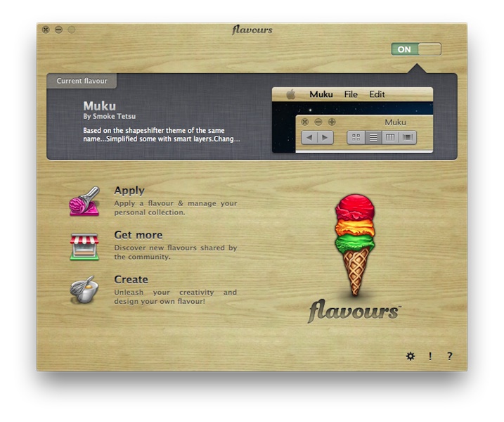The width and height of the screenshot is (504, 422).
Task: Open settings via the gear icon
Action: pos(411,356)
